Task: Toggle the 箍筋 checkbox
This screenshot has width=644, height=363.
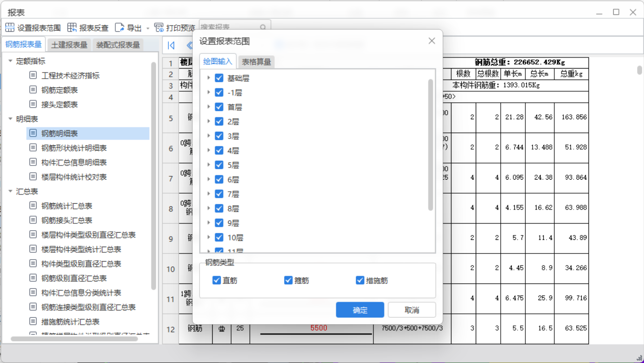Action: (x=288, y=280)
